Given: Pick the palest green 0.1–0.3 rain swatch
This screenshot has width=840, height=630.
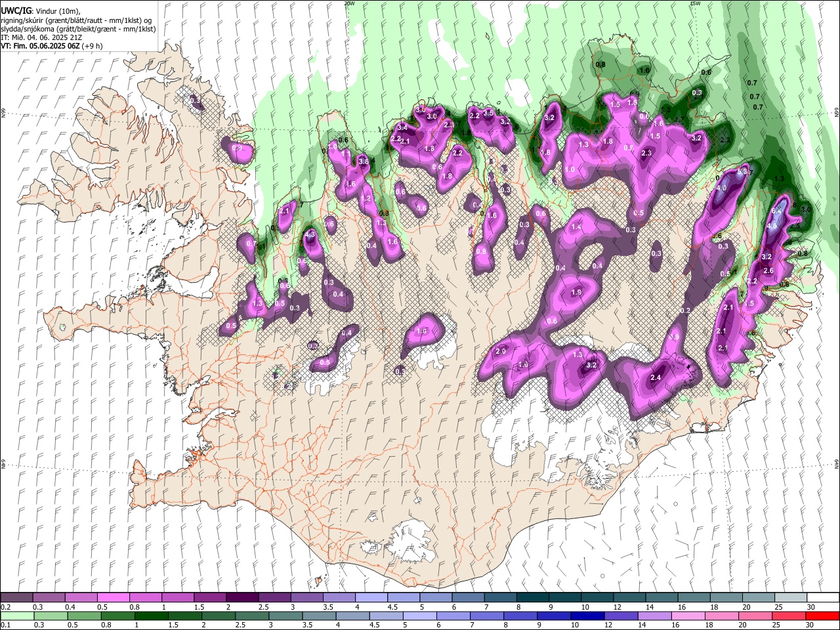Looking at the screenshot, I should [17, 616].
